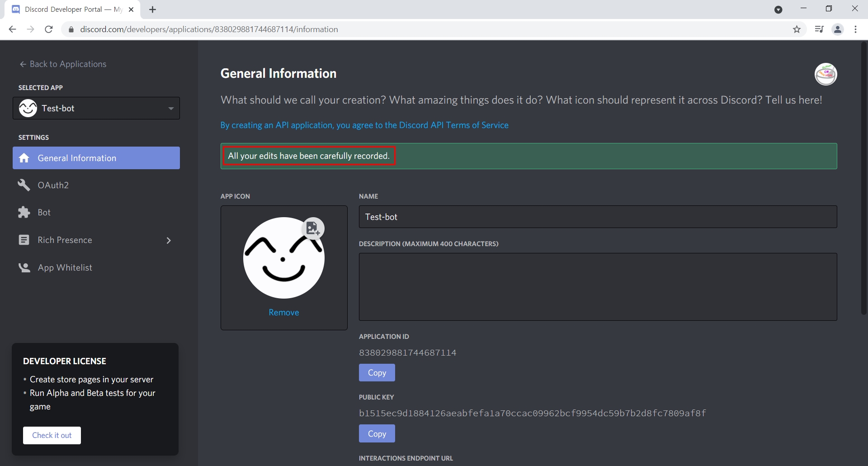Go back one page in the browser
This screenshot has height=466, width=868.
point(12,29)
